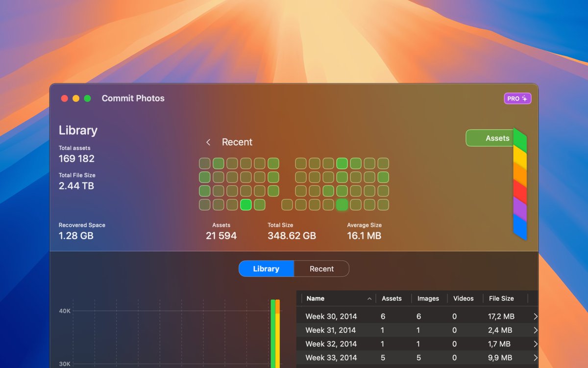Screen dimensions: 588x368
Task: Click the Library heading
Action: click(78, 131)
